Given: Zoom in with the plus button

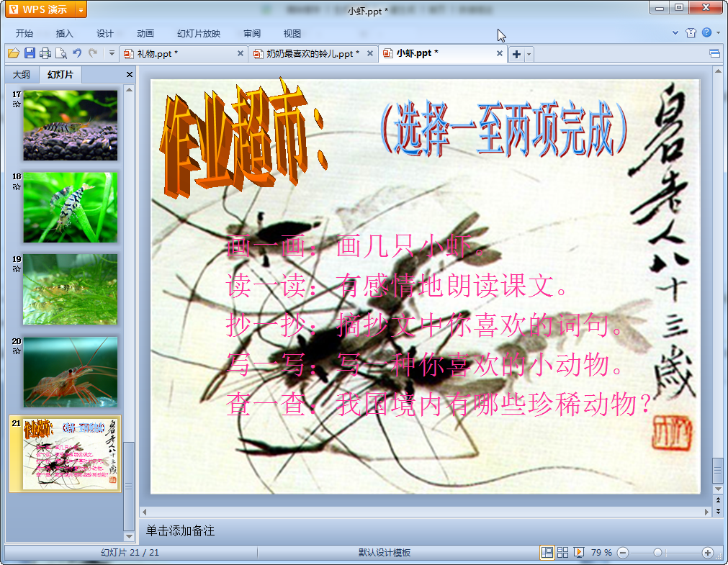Looking at the screenshot, I should [x=708, y=553].
